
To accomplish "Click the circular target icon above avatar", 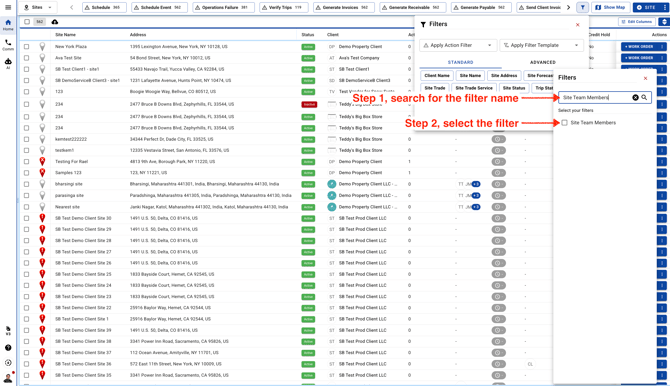I will click(8, 363).
